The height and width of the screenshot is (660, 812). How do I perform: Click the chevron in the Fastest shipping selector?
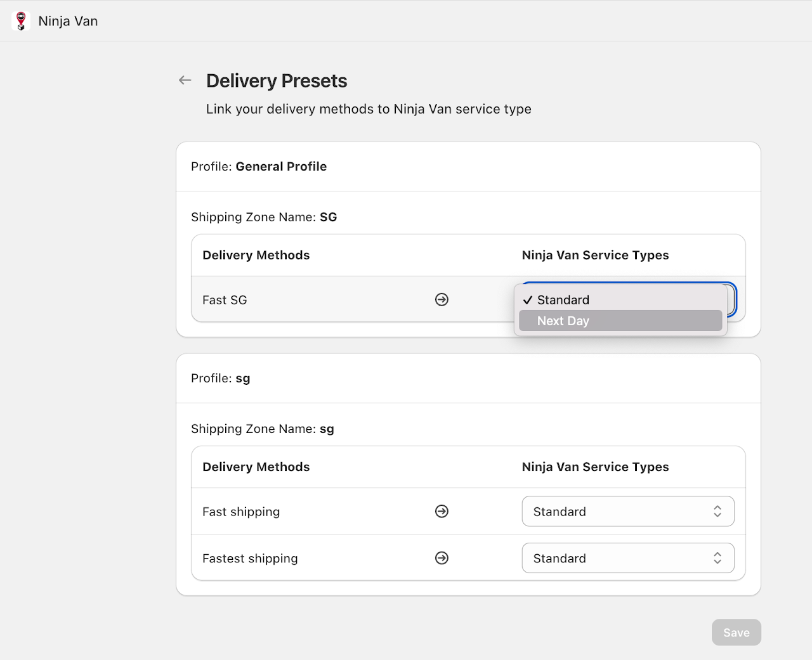pyautogui.click(x=717, y=559)
